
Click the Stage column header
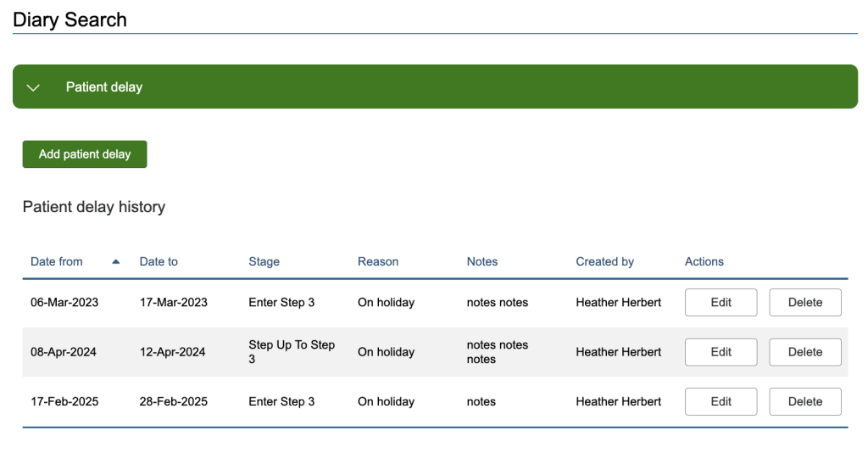[264, 261]
